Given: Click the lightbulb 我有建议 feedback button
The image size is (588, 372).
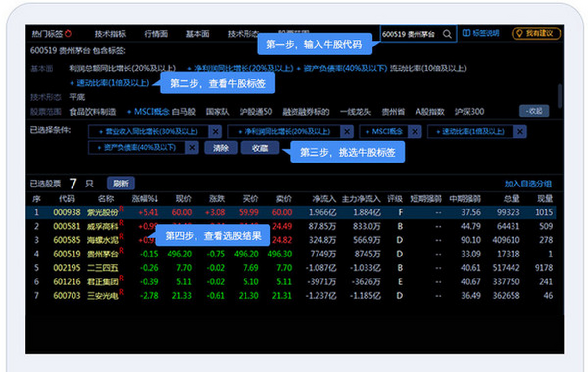Looking at the screenshot, I should [536, 33].
